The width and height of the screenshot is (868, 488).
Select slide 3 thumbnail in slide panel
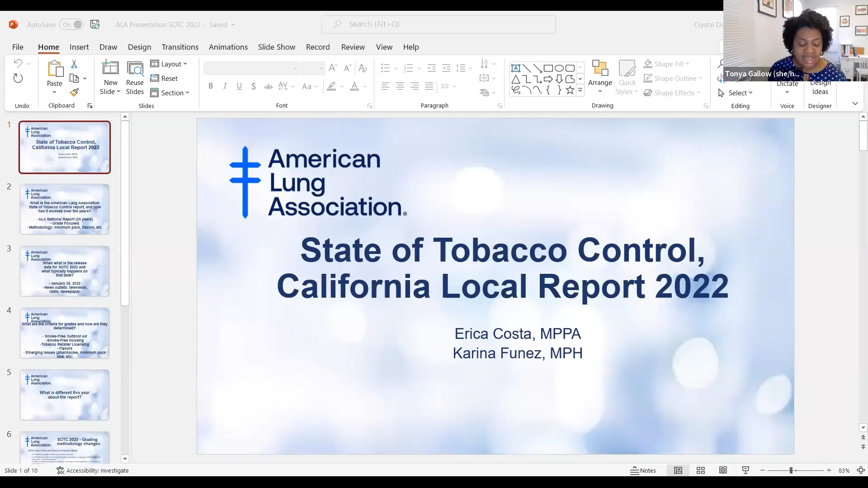pyautogui.click(x=64, y=271)
